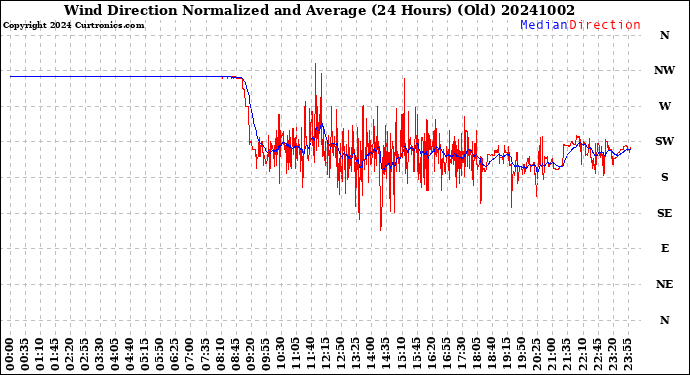Click the 00:00 time label

(10, 354)
